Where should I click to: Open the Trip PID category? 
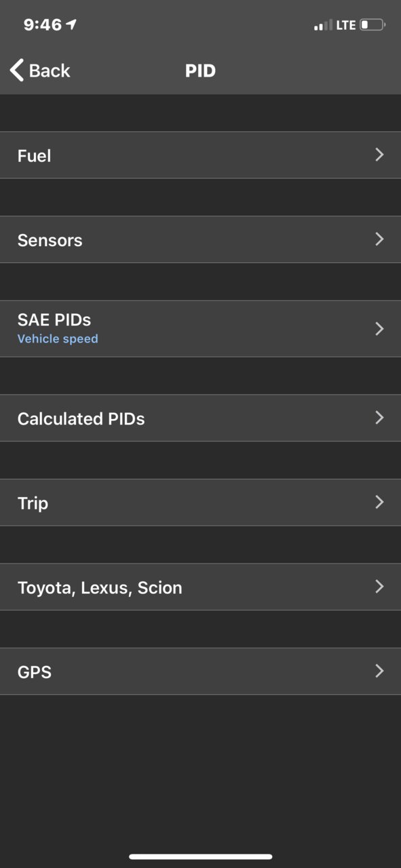[x=200, y=502]
